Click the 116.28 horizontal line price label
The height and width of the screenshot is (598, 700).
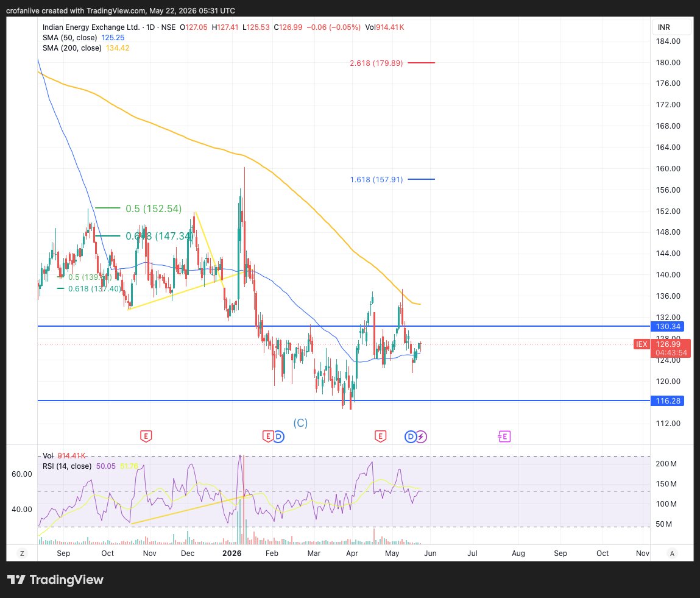coord(668,400)
